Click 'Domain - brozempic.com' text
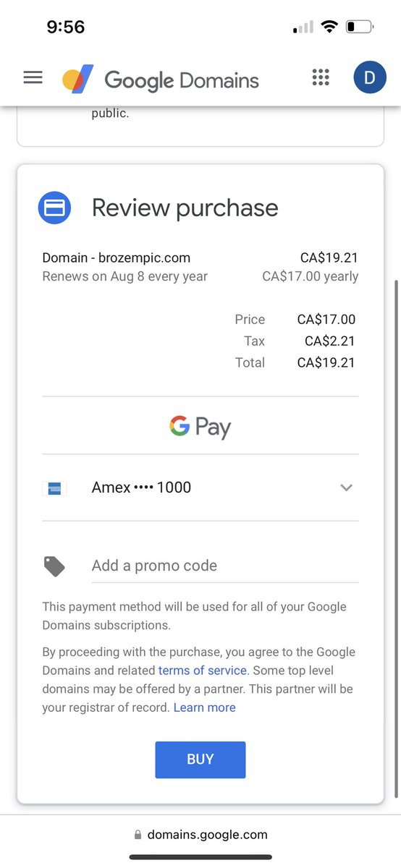Screen dimensions: 401x868 tap(117, 258)
